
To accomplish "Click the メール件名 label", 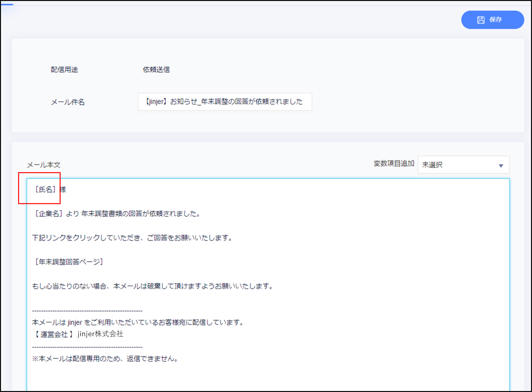I will click(x=68, y=102).
